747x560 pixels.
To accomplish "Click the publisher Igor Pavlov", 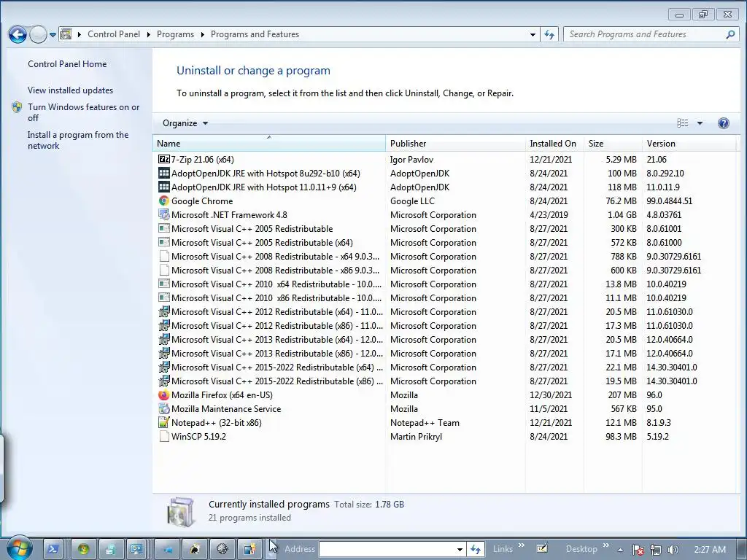I will tap(411, 160).
